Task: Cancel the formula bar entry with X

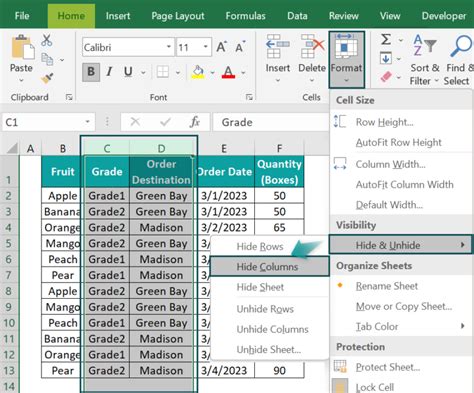Action: tap(135, 122)
